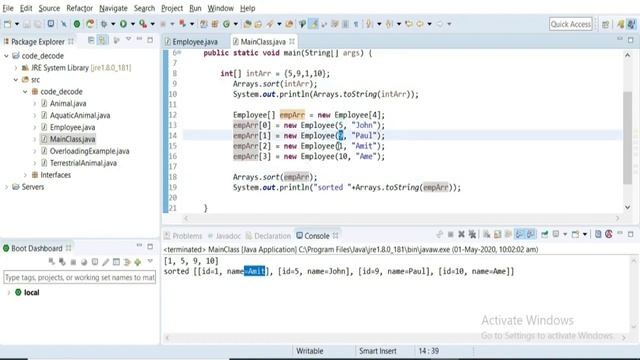Click the Open Perspective icon near Quick Access
This screenshot has width=640, height=360.
click(x=606, y=24)
